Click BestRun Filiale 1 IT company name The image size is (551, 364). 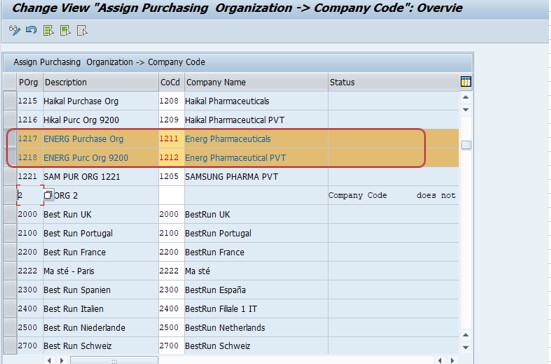click(221, 309)
